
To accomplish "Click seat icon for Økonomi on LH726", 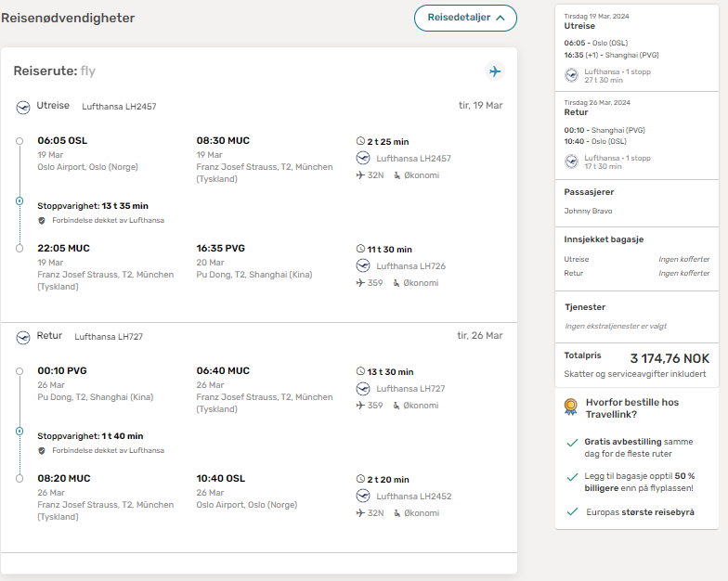I will tap(396, 283).
